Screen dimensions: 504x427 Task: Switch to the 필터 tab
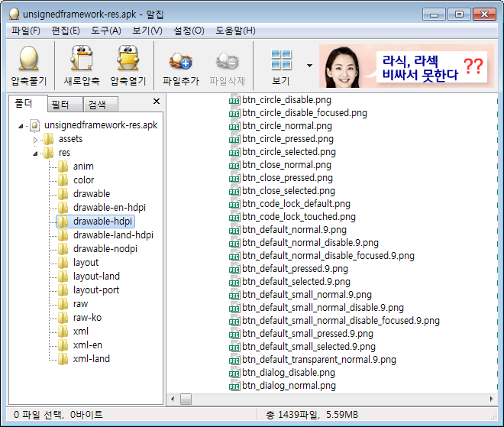pos(65,105)
